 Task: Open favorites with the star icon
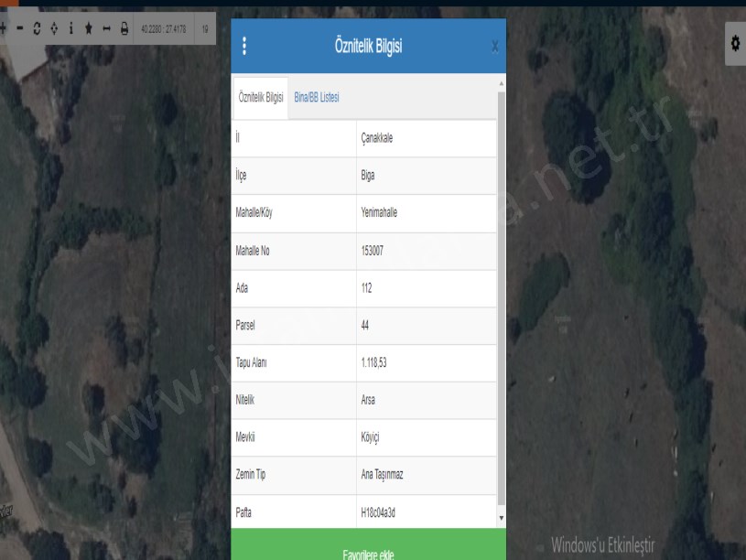pos(89,29)
